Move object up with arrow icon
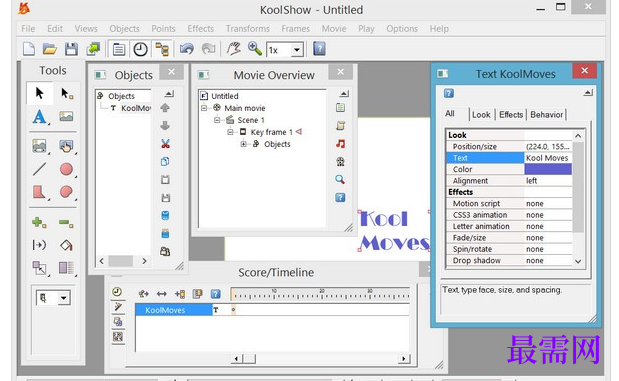The width and height of the screenshot is (619, 381). click(x=165, y=108)
